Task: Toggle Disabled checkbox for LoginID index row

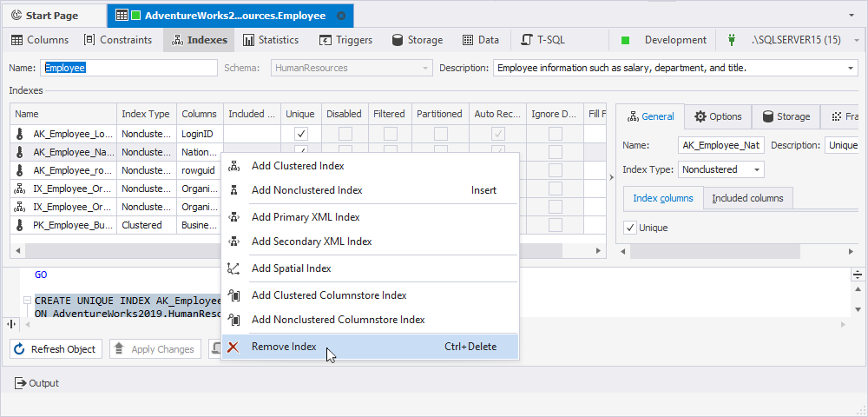Action: tap(345, 134)
